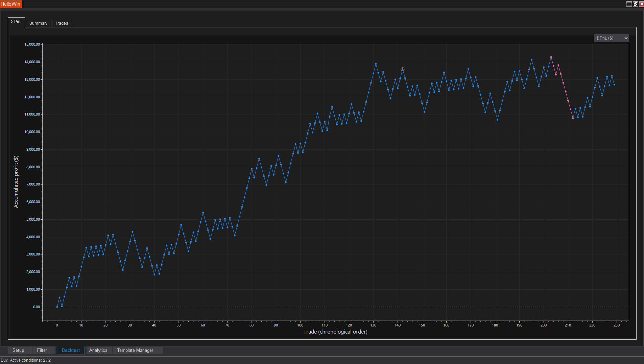Close the HelloWin window
The image size is (644, 364).
click(641, 4)
